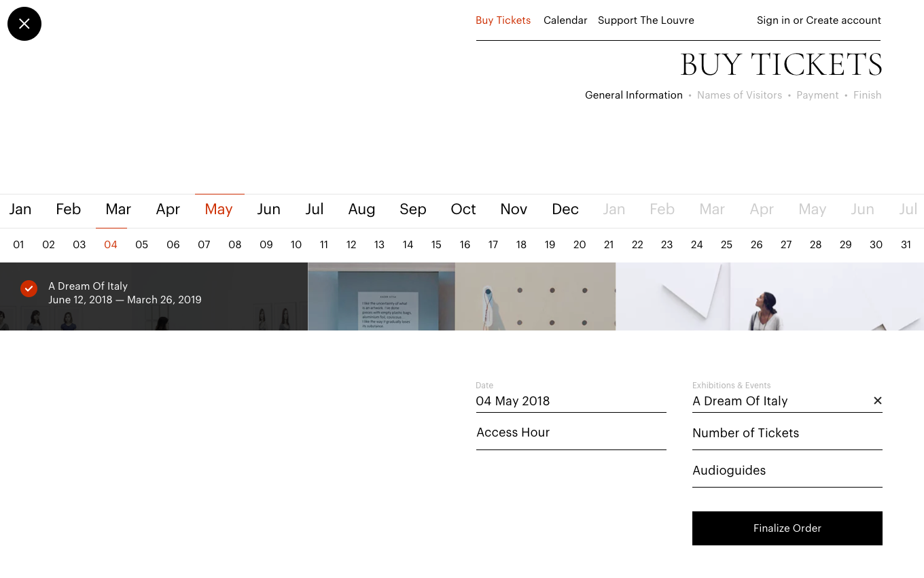Viewport: 924px width, 578px height.
Task: Select day 15 in the date row
Action: [436, 245]
